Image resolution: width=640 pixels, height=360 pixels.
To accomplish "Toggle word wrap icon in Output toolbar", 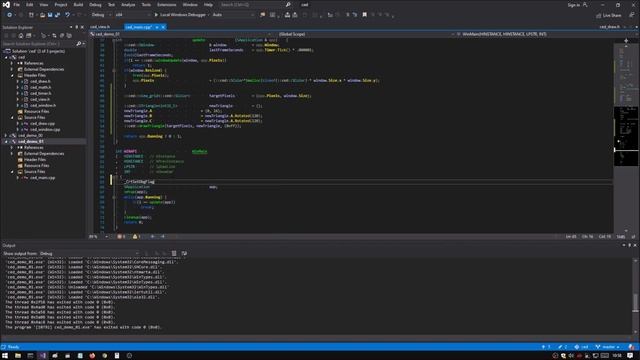I will click(x=184, y=253).
